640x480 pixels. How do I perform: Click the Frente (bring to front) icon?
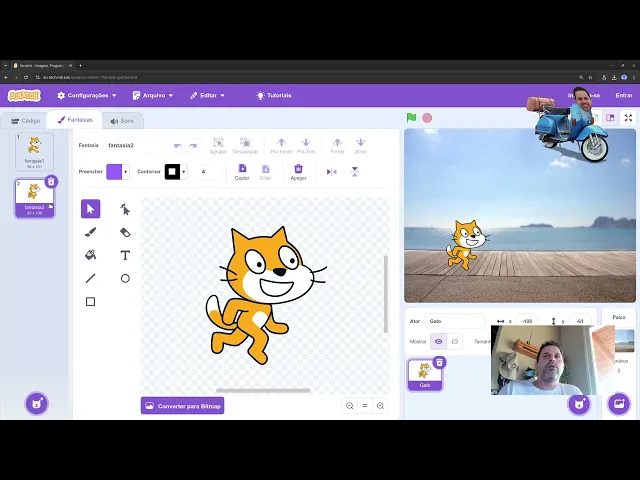pyautogui.click(x=337, y=145)
